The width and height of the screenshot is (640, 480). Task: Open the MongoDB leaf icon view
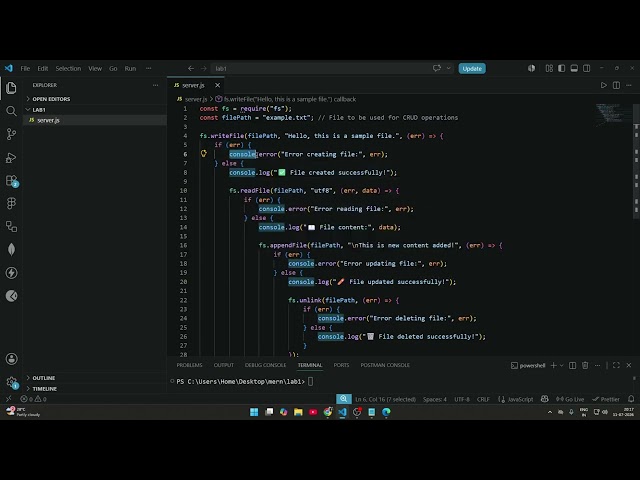click(x=11, y=249)
